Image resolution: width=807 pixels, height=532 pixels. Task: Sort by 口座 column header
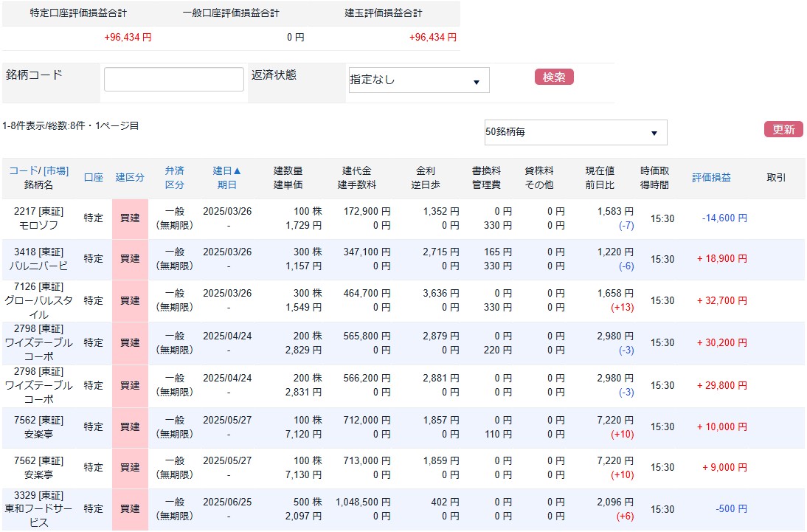click(x=93, y=178)
